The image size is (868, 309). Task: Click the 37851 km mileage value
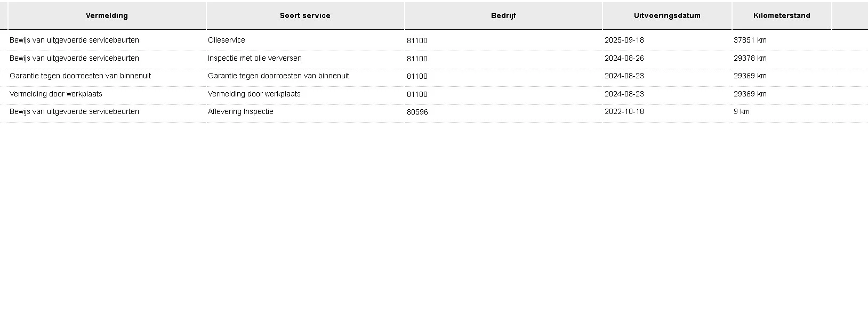pos(750,40)
